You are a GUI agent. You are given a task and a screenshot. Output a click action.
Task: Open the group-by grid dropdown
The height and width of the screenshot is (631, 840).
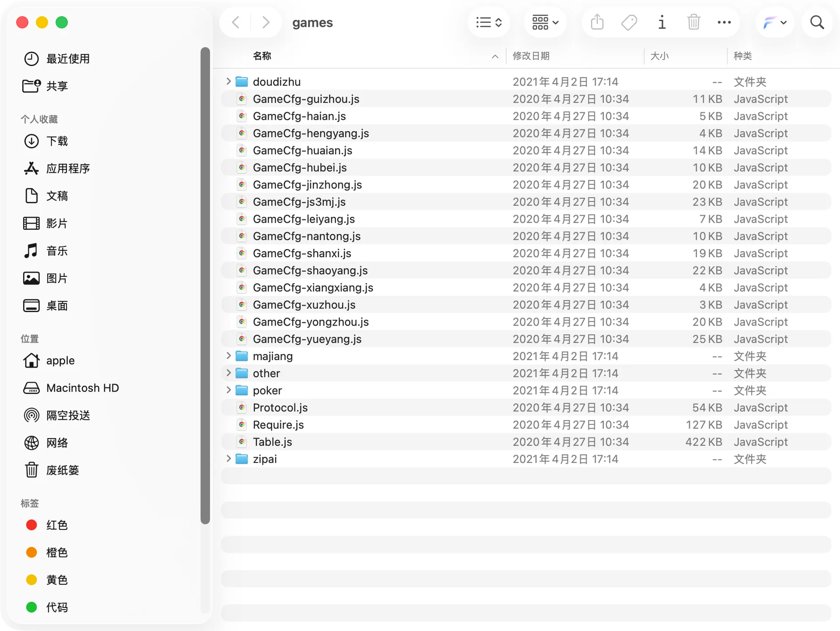click(x=545, y=22)
